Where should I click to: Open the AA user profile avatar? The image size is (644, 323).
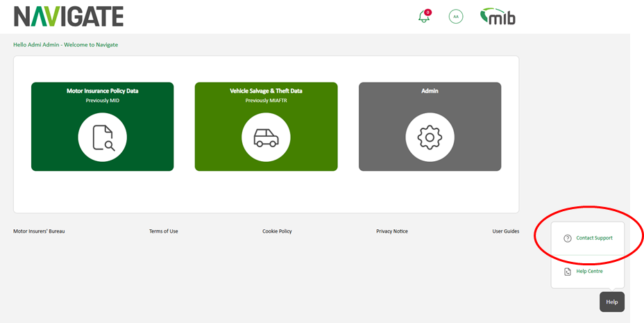(x=456, y=17)
